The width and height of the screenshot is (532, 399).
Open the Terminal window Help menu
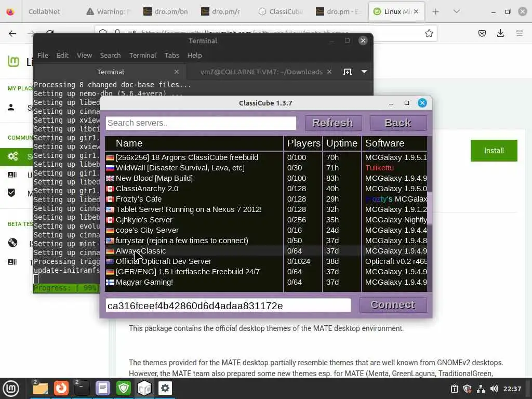point(194,55)
